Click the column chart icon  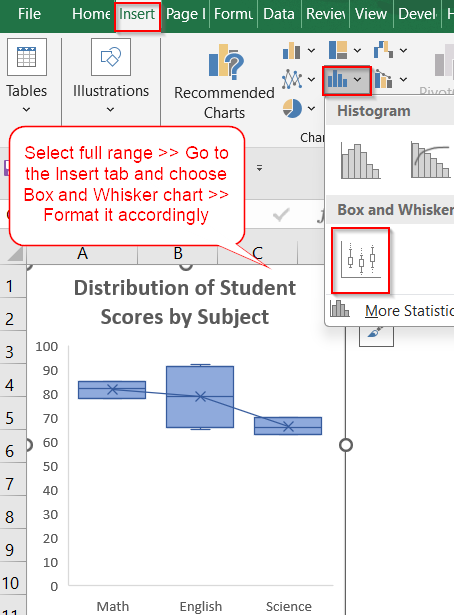coord(291,50)
